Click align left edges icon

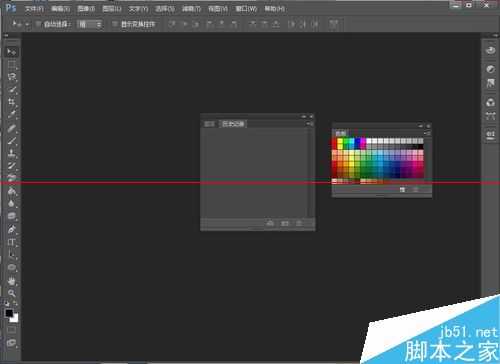[210, 24]
